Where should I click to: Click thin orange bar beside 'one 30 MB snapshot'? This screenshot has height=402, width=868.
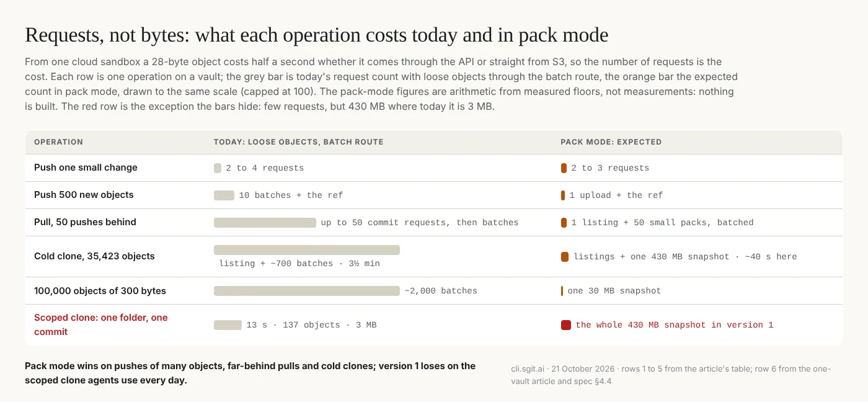[562, 291]
